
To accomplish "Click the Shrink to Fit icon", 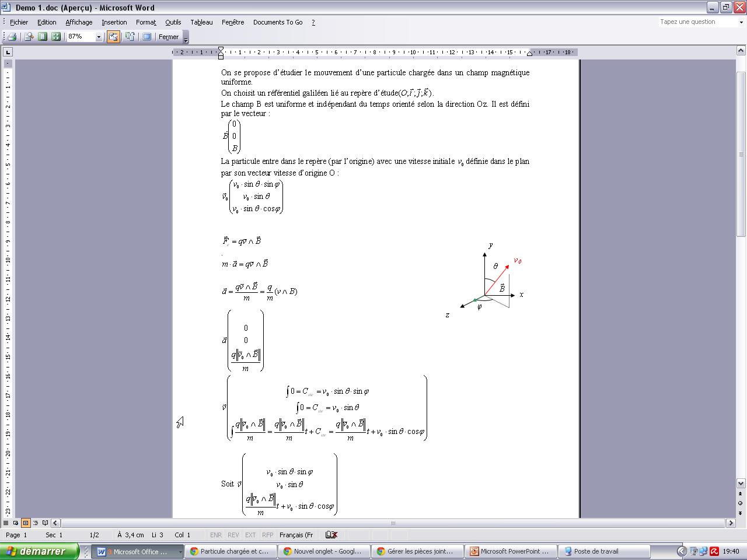I will tap(130, 37).
